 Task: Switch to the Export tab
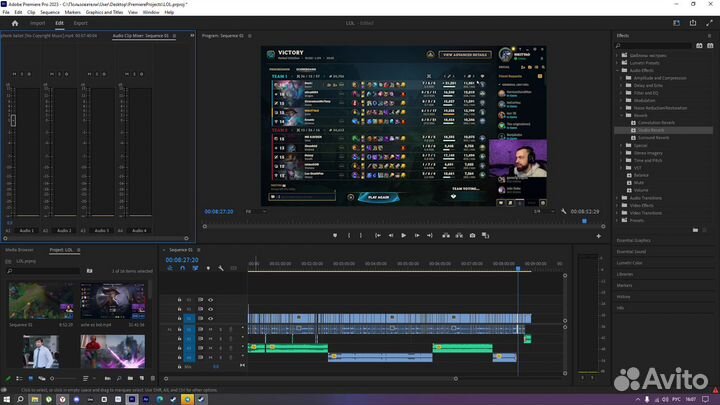(x=80, y=22)
